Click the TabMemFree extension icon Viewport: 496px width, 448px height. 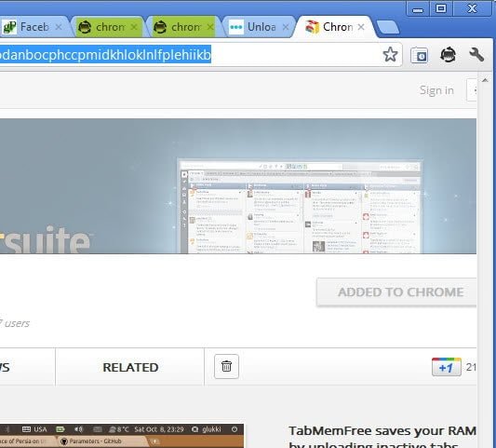[x=448, y=55]
